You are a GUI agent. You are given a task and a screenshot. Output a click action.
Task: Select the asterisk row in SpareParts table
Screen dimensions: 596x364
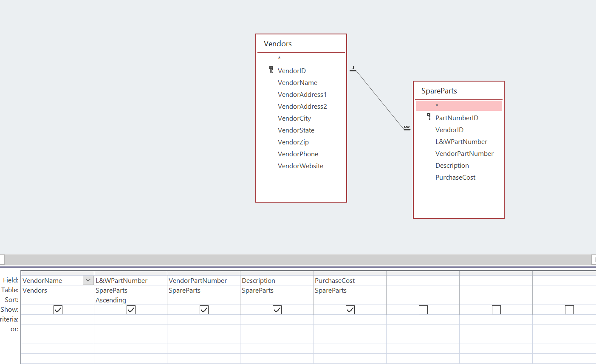pos(458,105)
